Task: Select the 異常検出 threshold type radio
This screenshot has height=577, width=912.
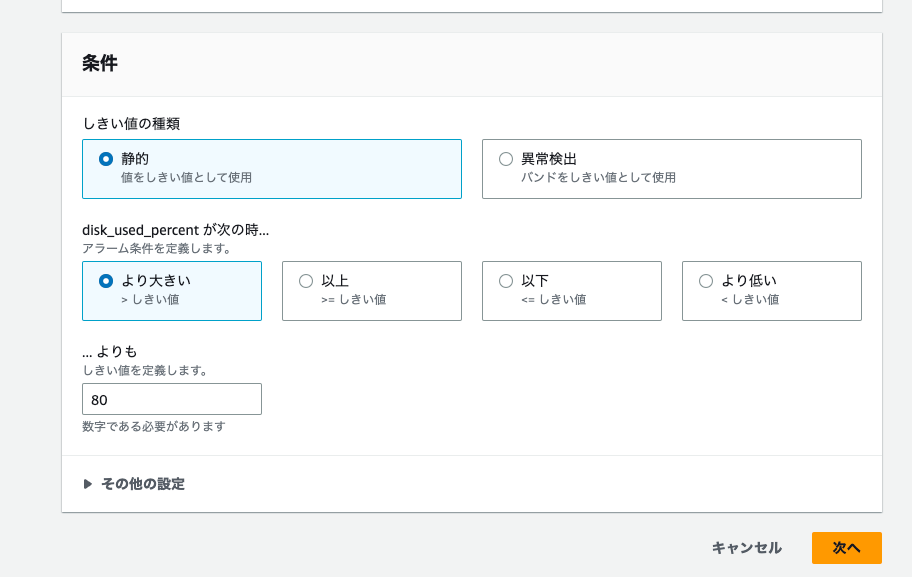Action: (x=506, y=159)
